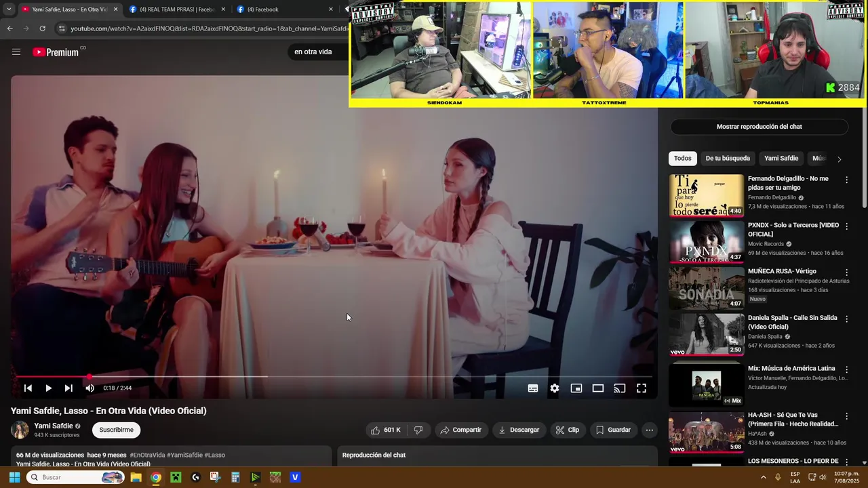The image size is (868, 488).
Task: Open File Explorer from taskbar
Action: click(136, 477)
